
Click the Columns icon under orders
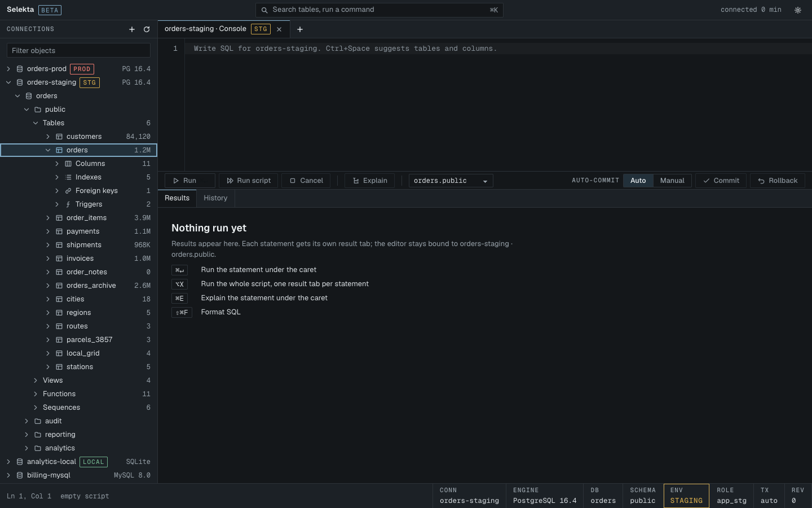pyautogui.click(x=68, y=164)
